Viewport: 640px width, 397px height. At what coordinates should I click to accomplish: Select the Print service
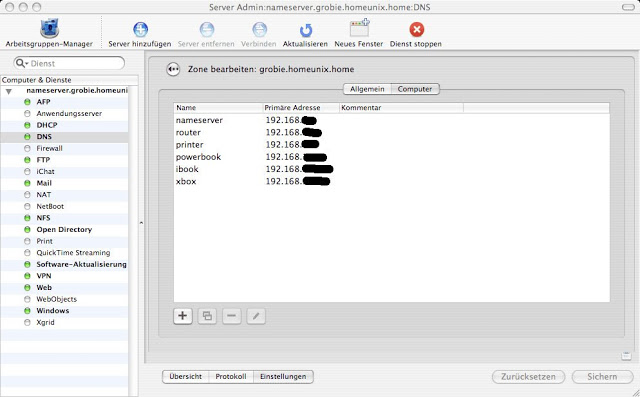coord(64,241)
